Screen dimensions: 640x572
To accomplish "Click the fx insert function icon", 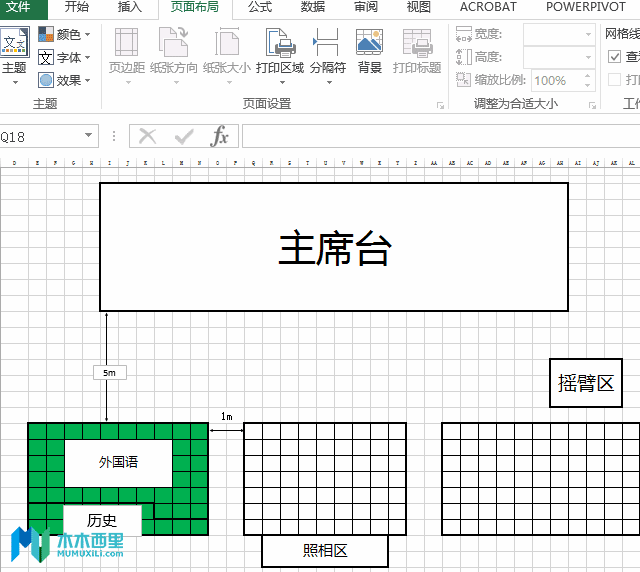I will pos(220,136).
